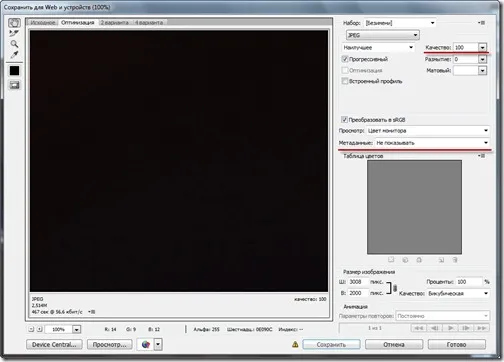Image resolution: width=504 pixels, height=362 pixels.
Task: Click the Проценты percent field
Action: [469, 282]
